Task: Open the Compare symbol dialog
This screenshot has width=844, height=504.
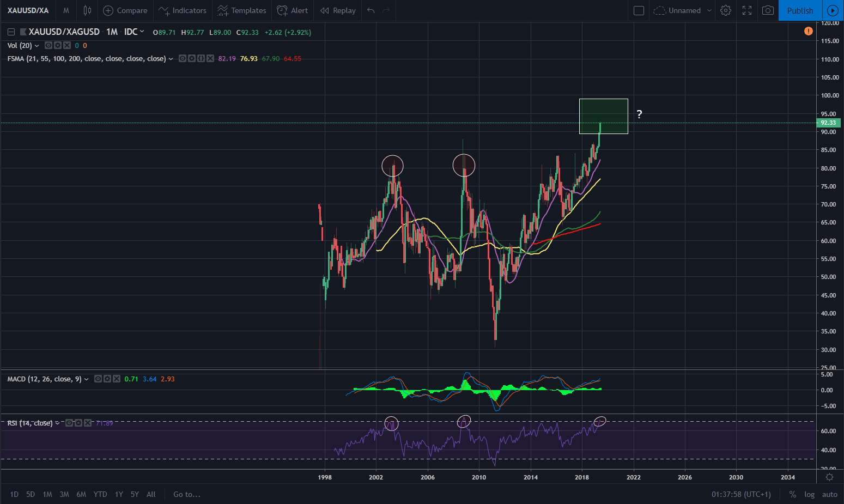Action: click(x=125, y=10)
